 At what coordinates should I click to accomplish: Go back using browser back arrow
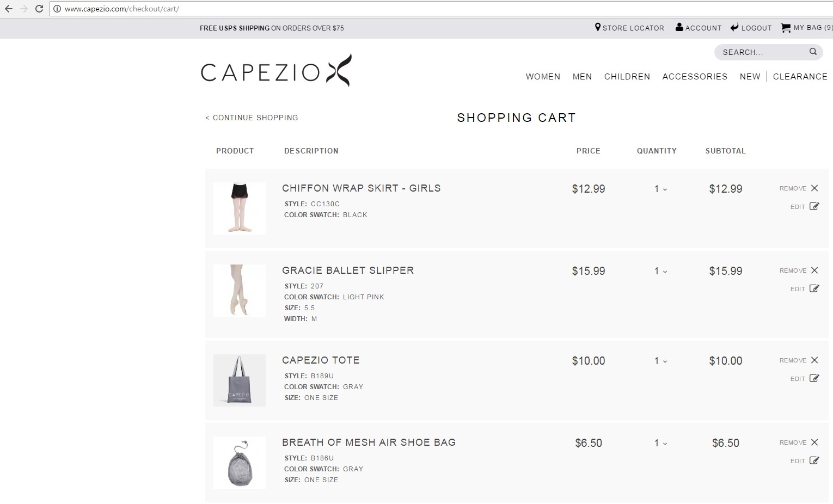click(9, 9)
